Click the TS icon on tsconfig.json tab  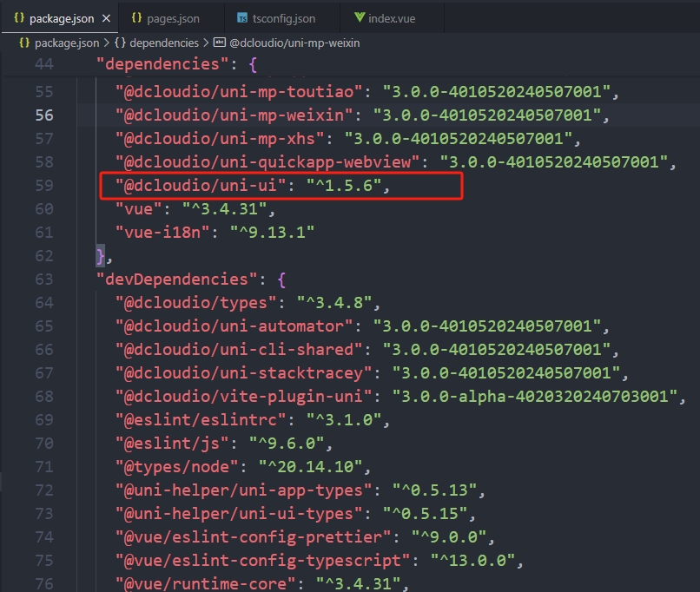click(x=242, y=18)
